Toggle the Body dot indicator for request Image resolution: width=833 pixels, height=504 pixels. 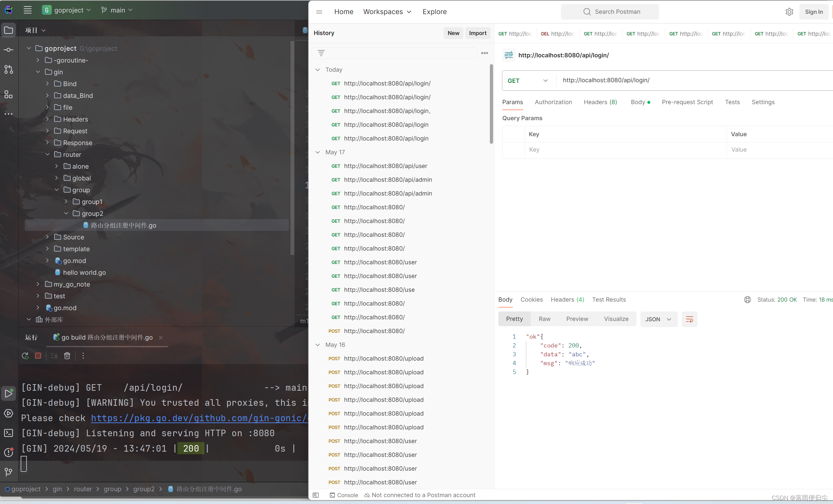point(650,103)
